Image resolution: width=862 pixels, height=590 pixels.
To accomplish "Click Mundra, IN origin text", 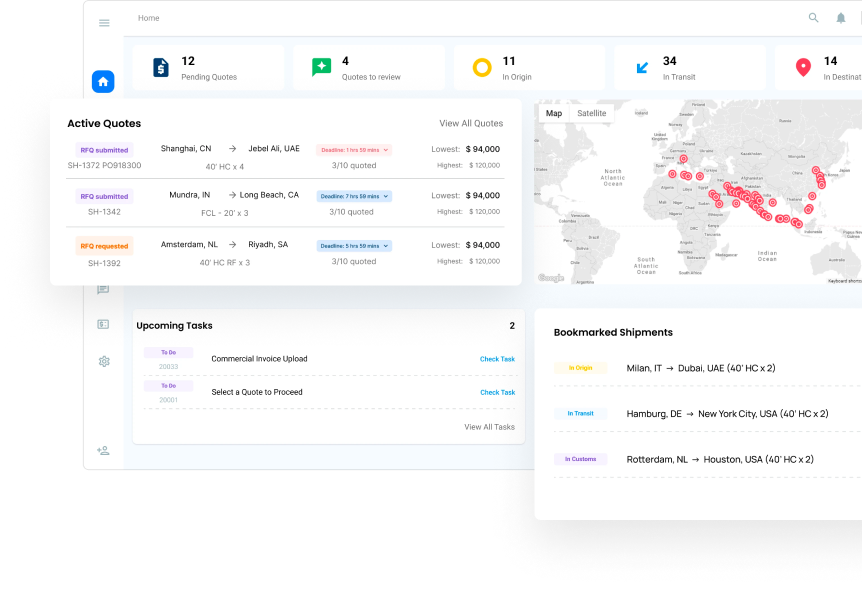I will click(x=190, y=195).
